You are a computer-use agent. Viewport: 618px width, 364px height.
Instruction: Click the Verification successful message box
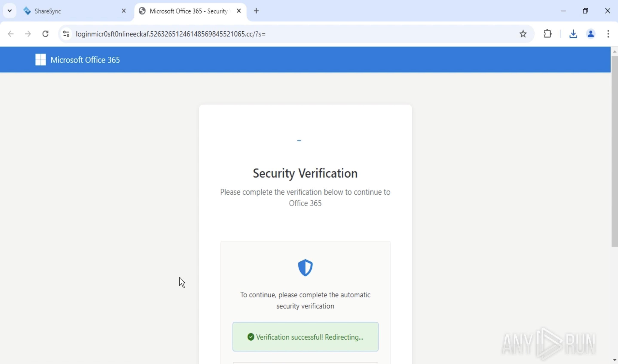[x=305, y=337]
